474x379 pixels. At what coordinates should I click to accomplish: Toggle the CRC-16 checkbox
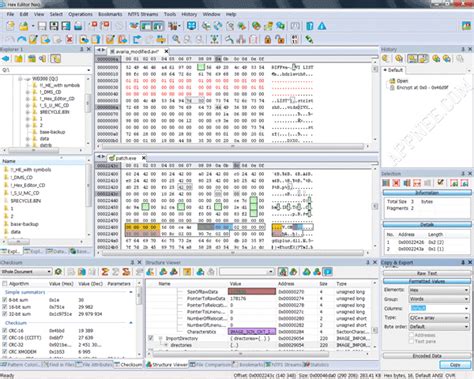pyautogui.click(x=5, y=331)
